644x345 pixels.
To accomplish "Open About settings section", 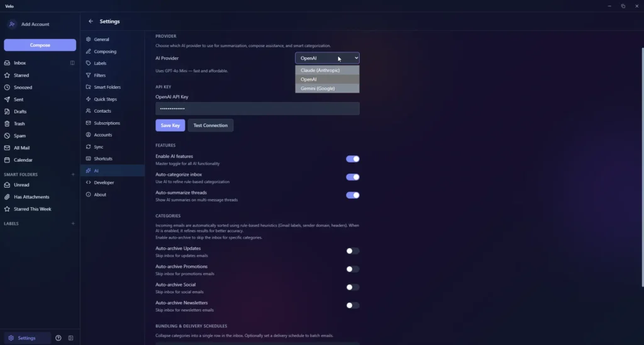I will pos(112,195).
